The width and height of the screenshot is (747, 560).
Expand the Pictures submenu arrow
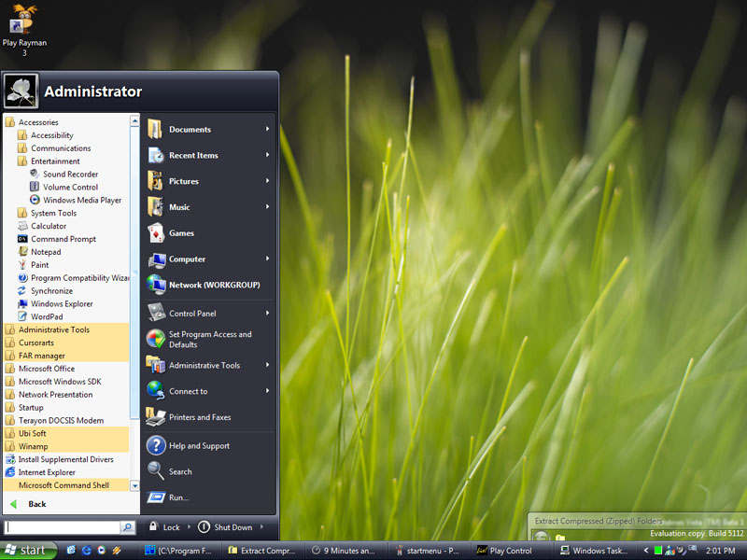pos(268,180)
